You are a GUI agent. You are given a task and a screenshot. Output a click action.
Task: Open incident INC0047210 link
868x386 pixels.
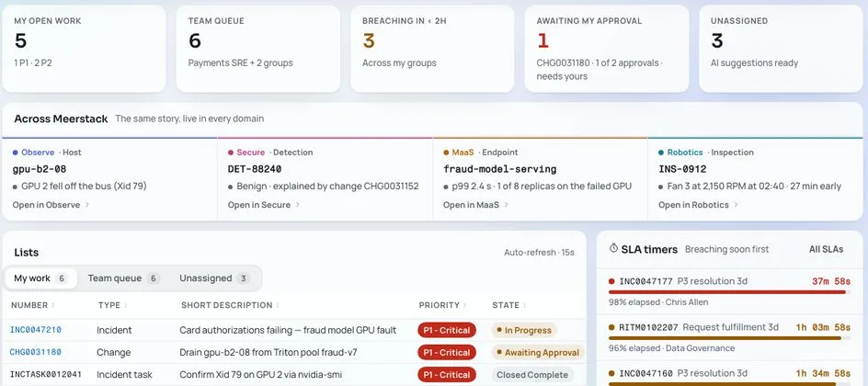[x=36, y=330]
